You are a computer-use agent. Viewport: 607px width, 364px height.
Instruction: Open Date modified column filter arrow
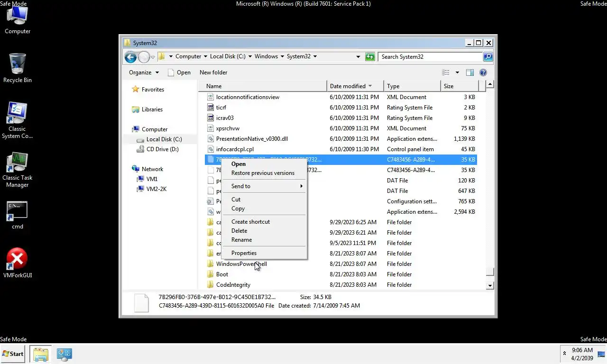[x=370, y=86]
